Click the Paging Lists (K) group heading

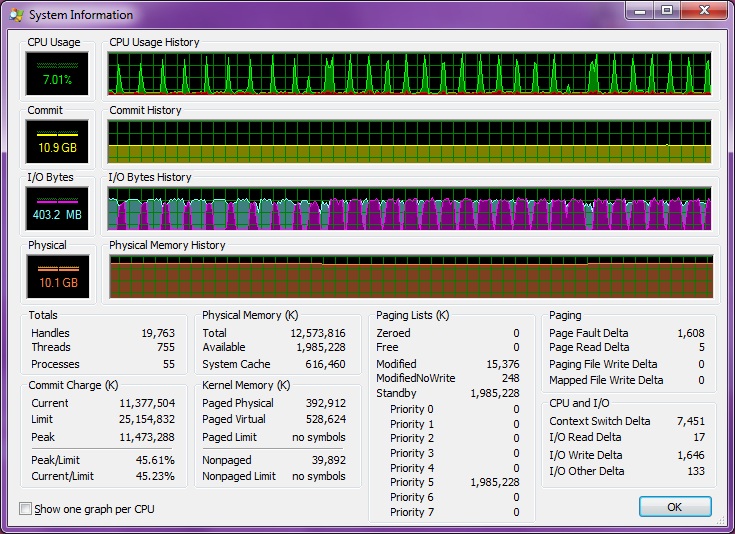412,315
